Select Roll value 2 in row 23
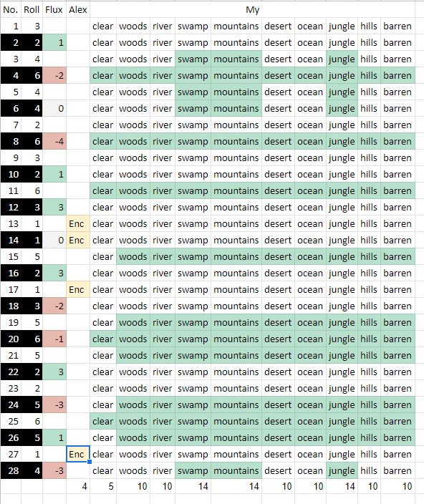 click(x=32, y=388)
